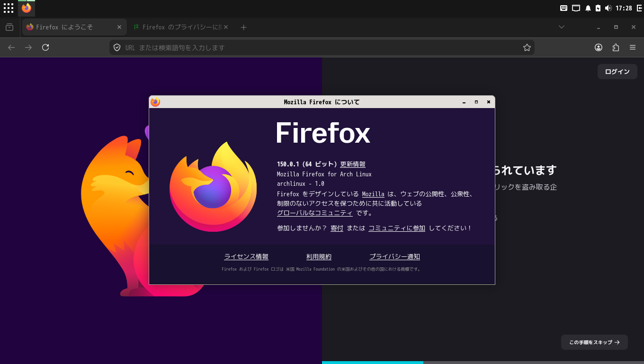
Task: Maximize the main Firefox browser window
Action: (x=616, y=27)
